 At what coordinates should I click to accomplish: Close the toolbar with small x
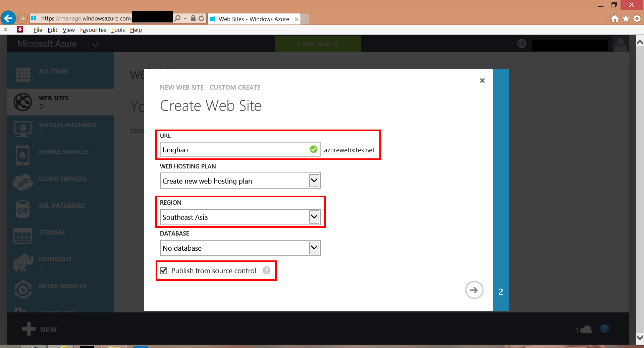pyautogui.click(x=5, y=30)
